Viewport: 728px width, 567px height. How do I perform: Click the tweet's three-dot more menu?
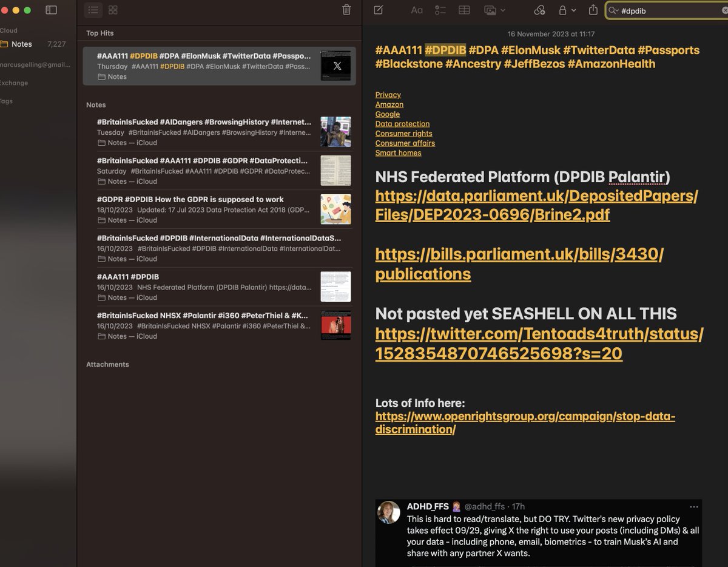(x=693, y=507)
